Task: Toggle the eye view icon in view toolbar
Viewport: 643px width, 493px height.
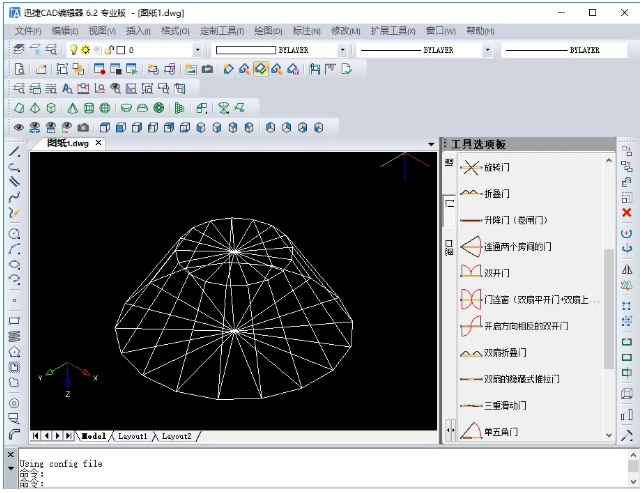Action: (x=19, y=128)
